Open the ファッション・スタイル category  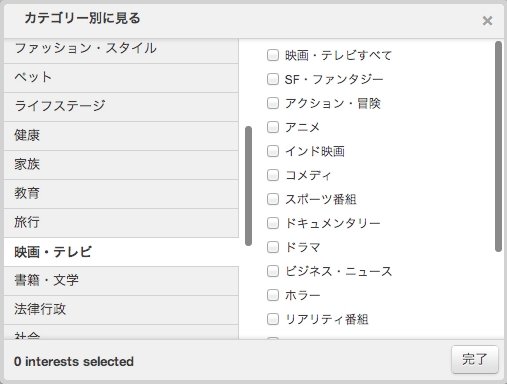click(x=121, y=51)
